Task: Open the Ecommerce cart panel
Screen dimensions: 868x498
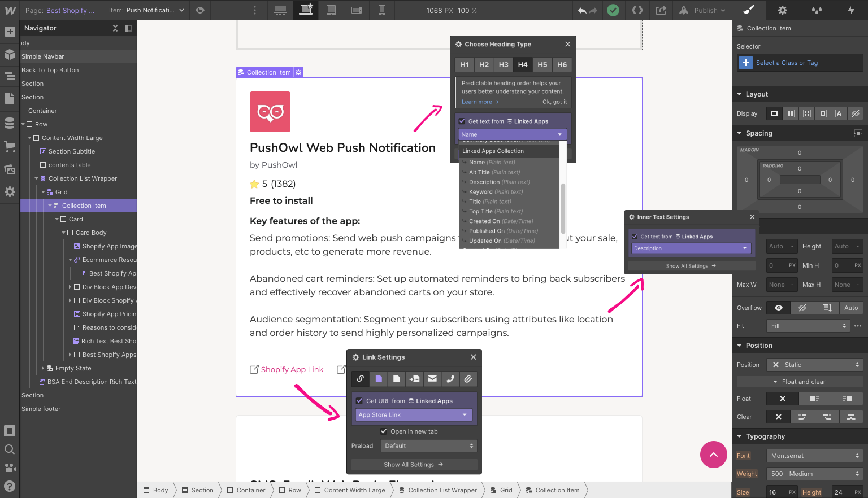Action: pos(10,147)
